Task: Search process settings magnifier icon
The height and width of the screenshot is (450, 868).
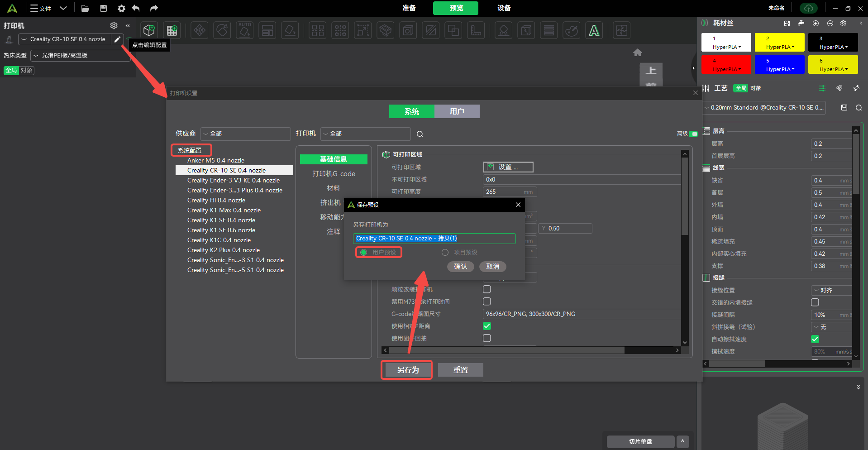Action: pyautogui.click(x=858, y=107)
